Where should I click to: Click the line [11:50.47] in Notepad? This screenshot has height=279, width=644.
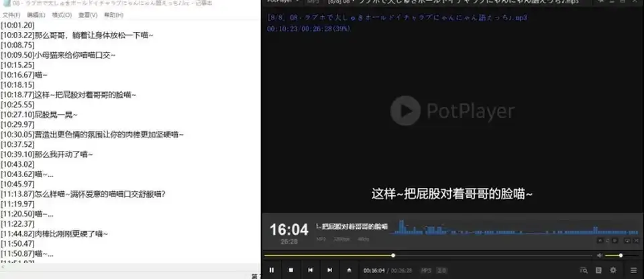(17, 243)
